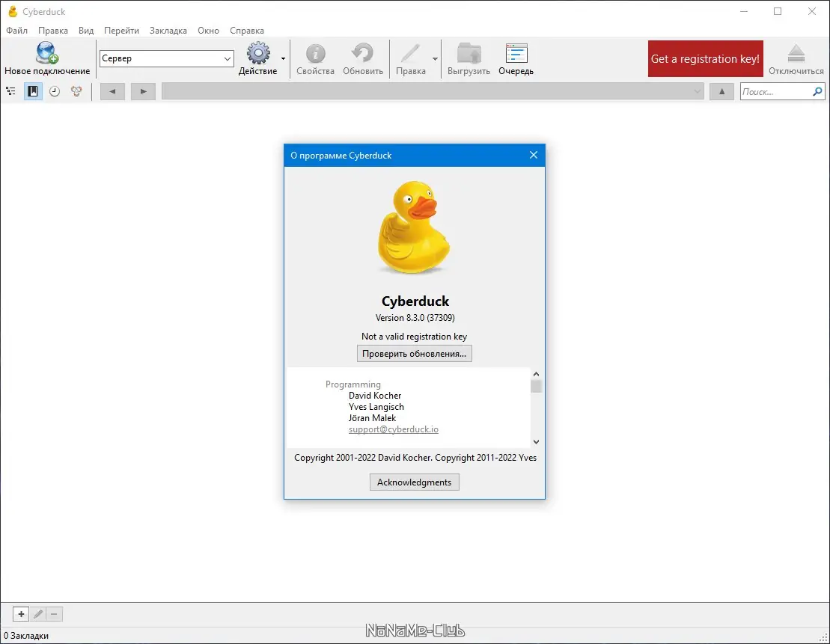The image size is (830, 644).
Task: Expand the arrow next to Правка editor
Action: 435,59
